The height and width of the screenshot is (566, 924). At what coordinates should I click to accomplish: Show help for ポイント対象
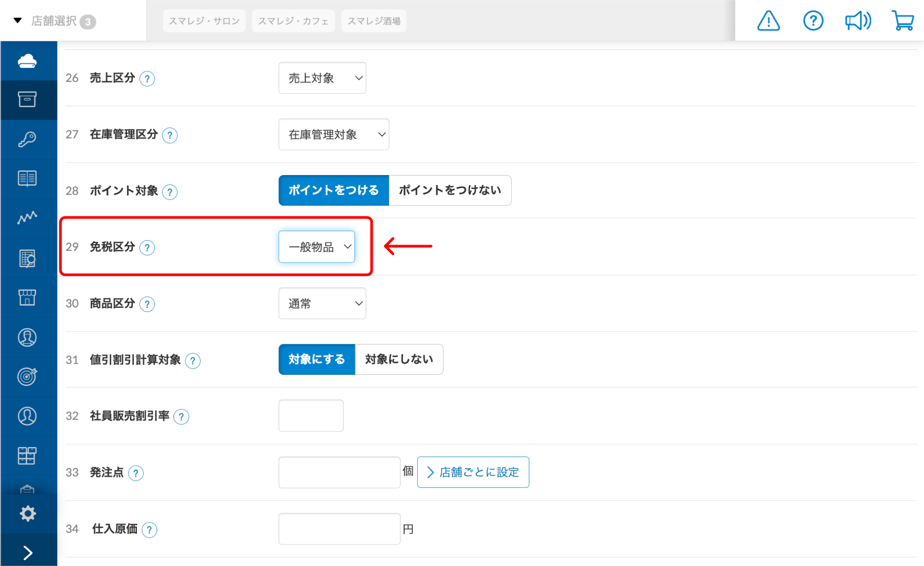click(170, 192)
